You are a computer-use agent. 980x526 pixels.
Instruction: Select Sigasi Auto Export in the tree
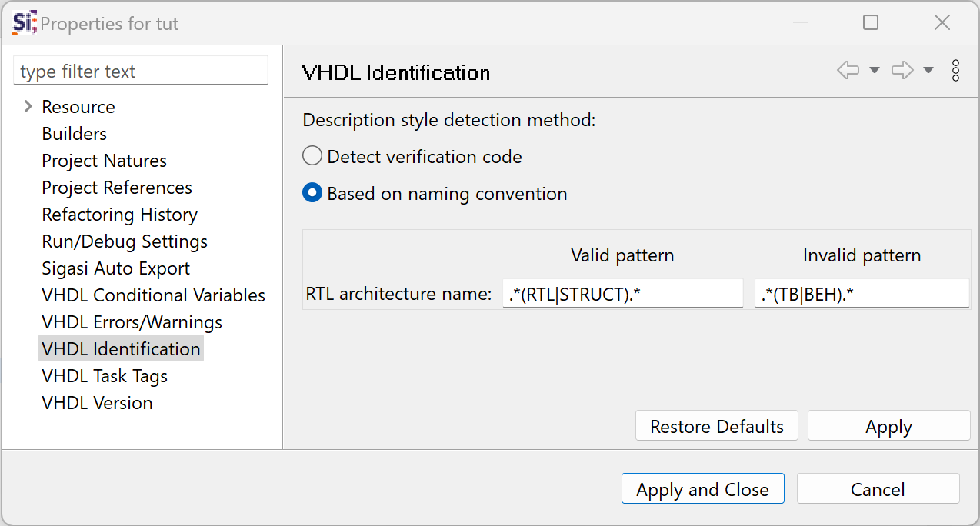pyautogui.click(x=115, y=268)
